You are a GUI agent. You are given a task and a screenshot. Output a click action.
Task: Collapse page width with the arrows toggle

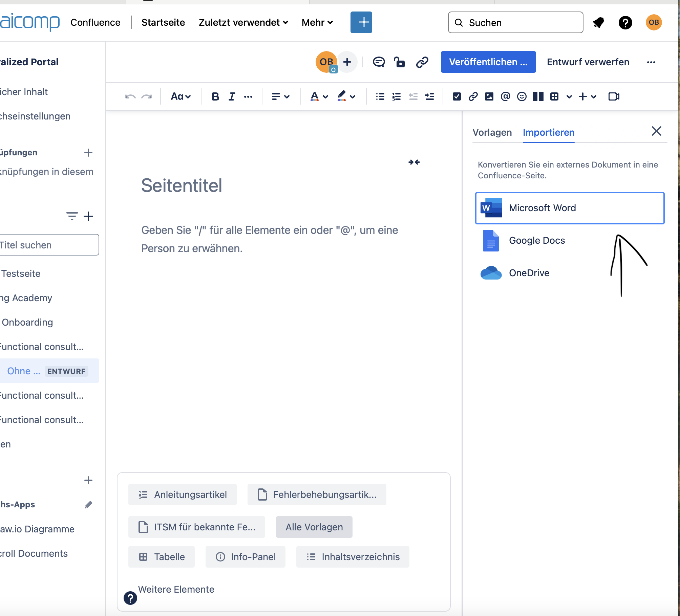[x=414, y=162]
